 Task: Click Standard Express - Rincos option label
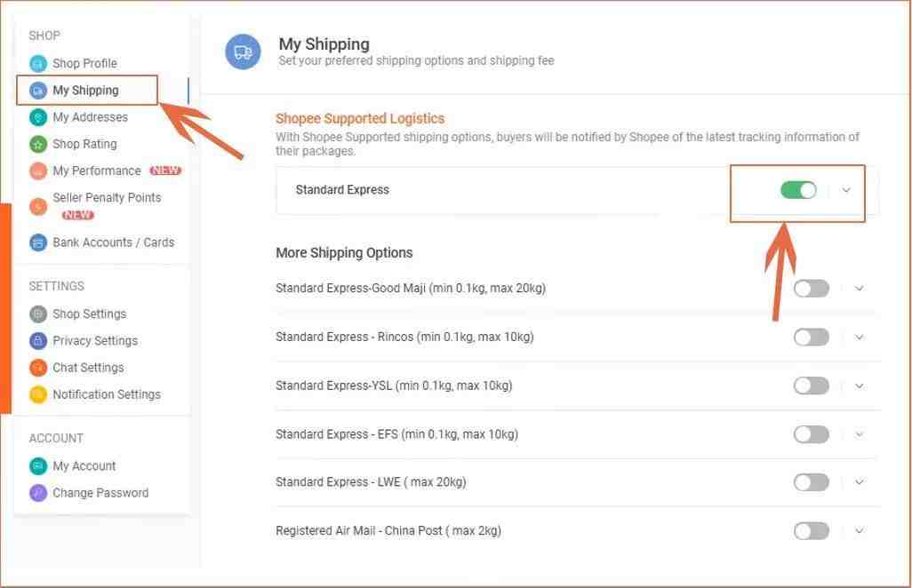click(x=404, y=337)
